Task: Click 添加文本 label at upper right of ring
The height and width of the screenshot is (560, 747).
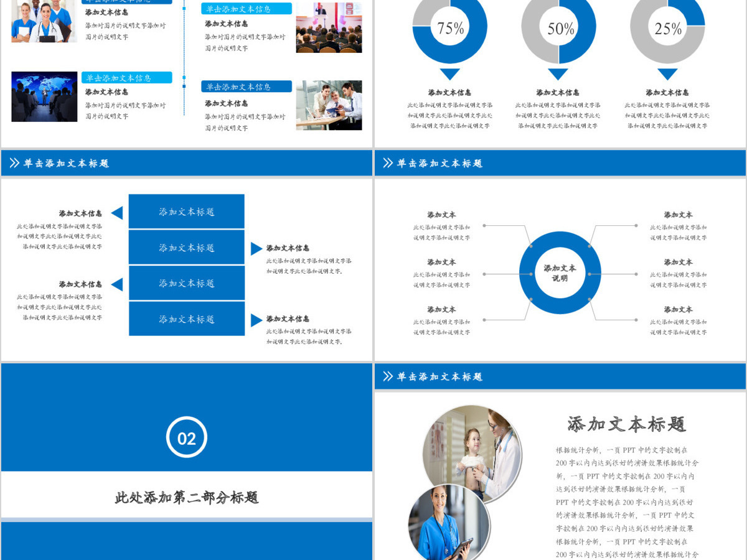Action: pyautogui.click(x=678, y=215)
